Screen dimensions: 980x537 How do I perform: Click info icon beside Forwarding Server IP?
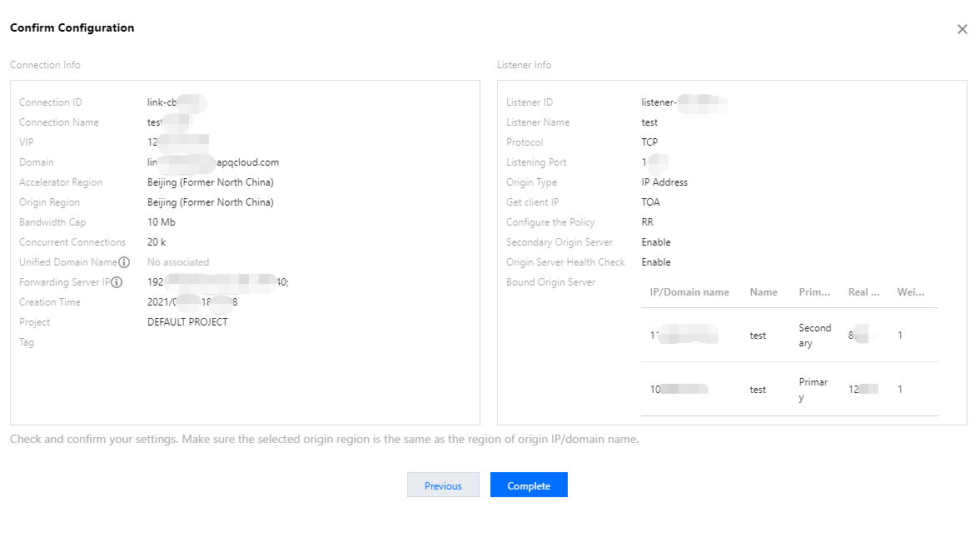coord(117,282)
